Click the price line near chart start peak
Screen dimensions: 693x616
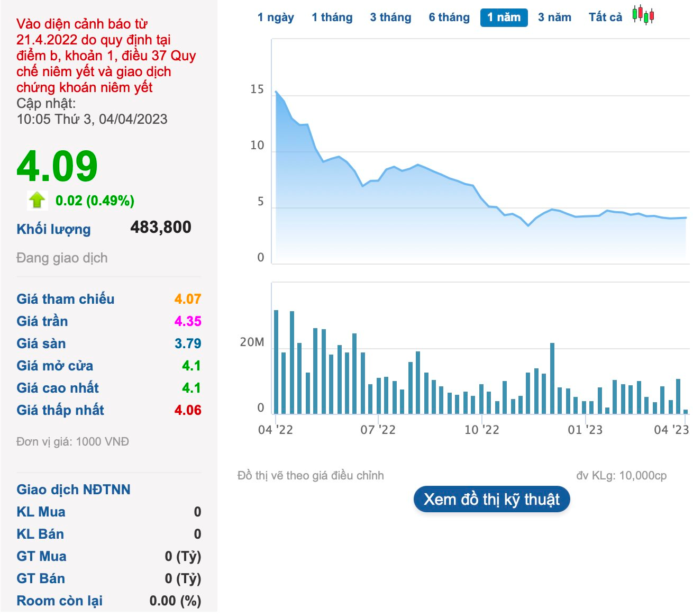tap(276, 92)
